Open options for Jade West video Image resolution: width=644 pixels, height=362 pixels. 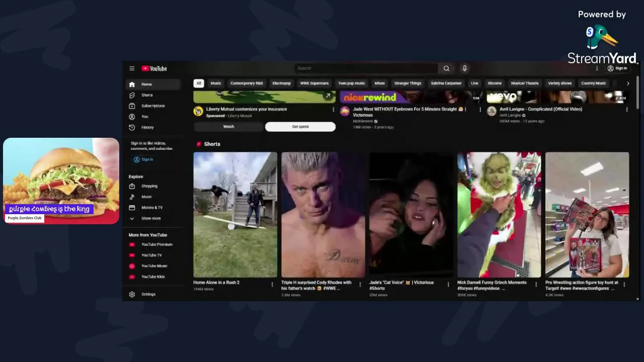tap(480, 110)
